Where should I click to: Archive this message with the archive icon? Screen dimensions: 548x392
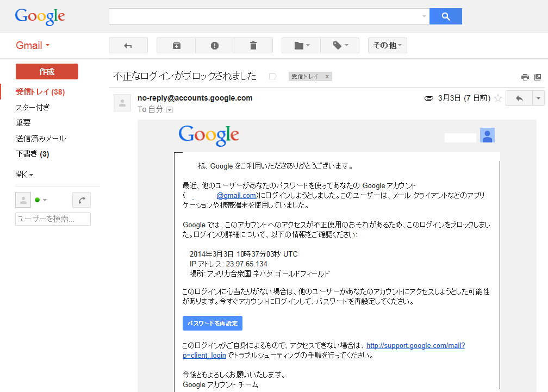(x=177, y=46)
